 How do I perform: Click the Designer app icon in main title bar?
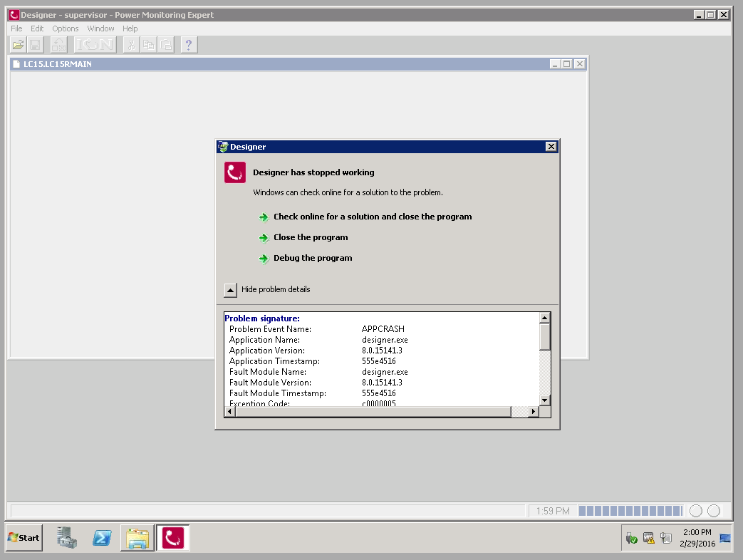pyautogui.click(x=14, y=15)
